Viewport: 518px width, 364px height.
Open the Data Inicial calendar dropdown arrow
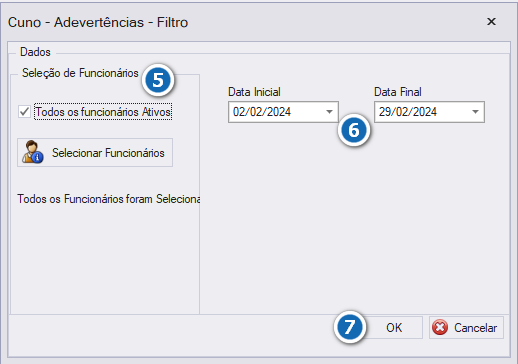point(329,112)
